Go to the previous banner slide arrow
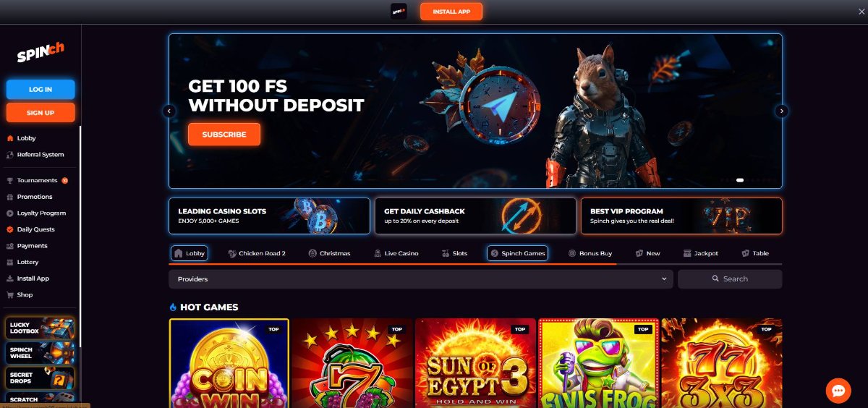 (x=169, y=111)
